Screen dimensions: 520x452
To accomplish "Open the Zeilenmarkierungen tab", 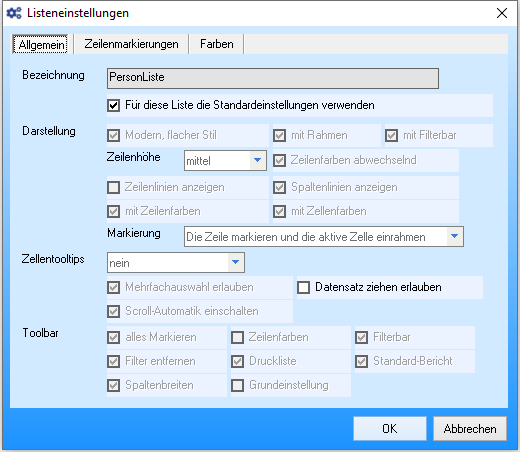I will click(x=131, y=44).
